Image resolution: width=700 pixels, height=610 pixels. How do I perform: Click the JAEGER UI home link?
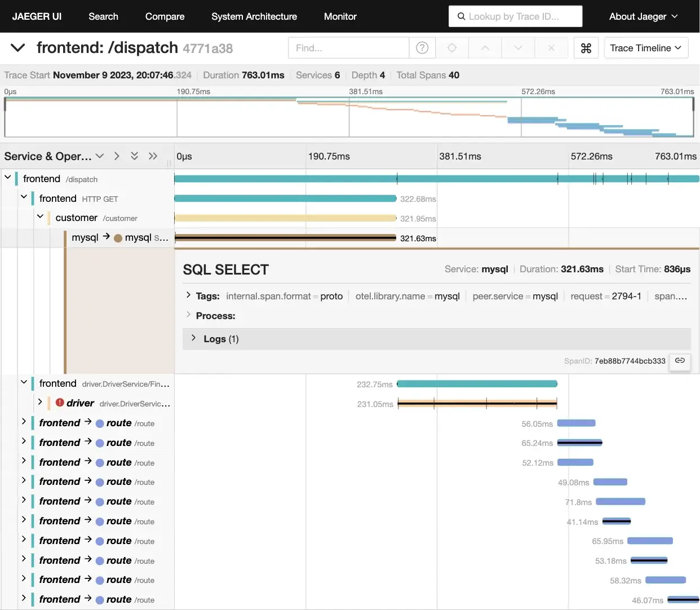point(37,16)
